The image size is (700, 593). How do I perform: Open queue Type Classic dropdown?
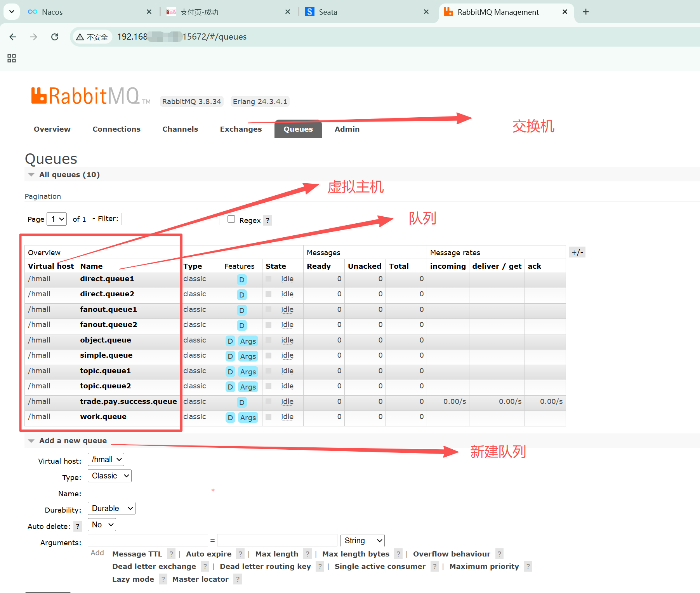[109, 476]
